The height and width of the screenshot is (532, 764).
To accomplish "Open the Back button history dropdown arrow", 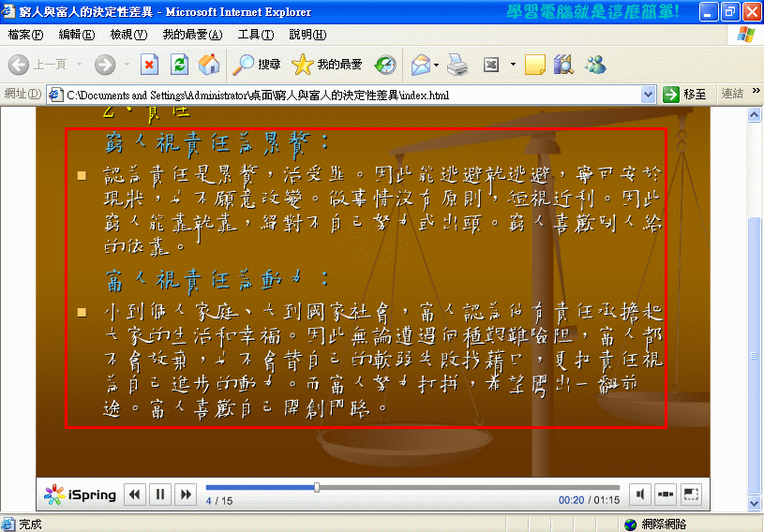I will pyautogui.click(x=80, y=65).
